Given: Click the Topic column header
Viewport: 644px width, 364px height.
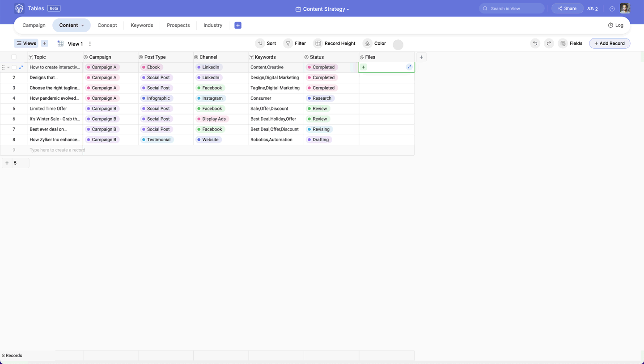Looking at the screenshot, I should (x=55, y=57).
